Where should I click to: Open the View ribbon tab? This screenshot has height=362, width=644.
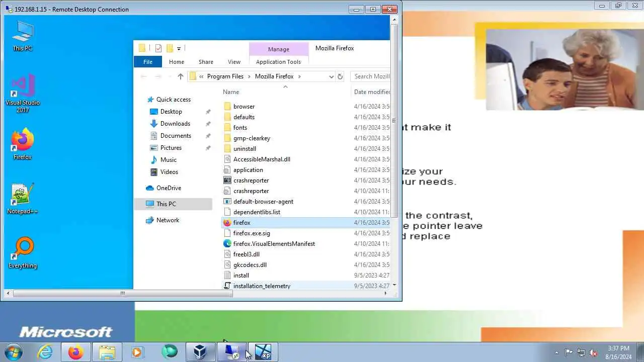coord(234,62)
